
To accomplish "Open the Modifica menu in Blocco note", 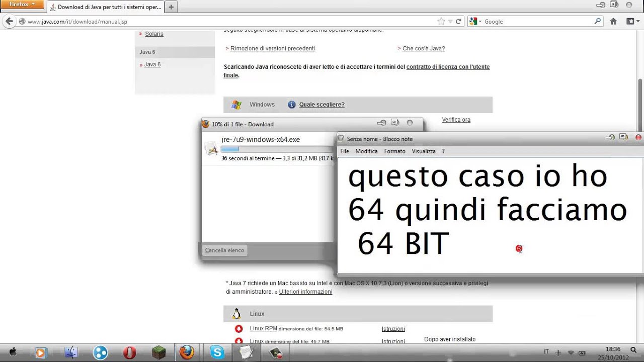I will [x=366, y=151].
